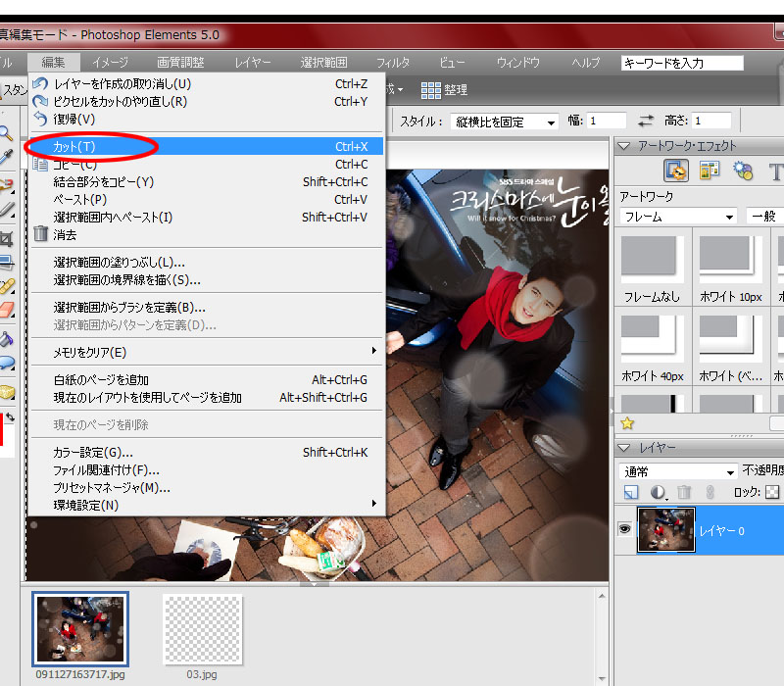Toggle visibility eye of レイヤー 0

[x=625, y=529]
